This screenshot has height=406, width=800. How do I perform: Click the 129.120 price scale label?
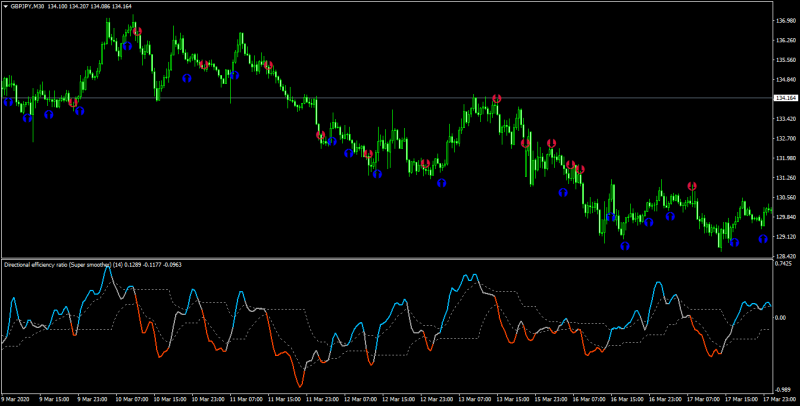point(786,237)
